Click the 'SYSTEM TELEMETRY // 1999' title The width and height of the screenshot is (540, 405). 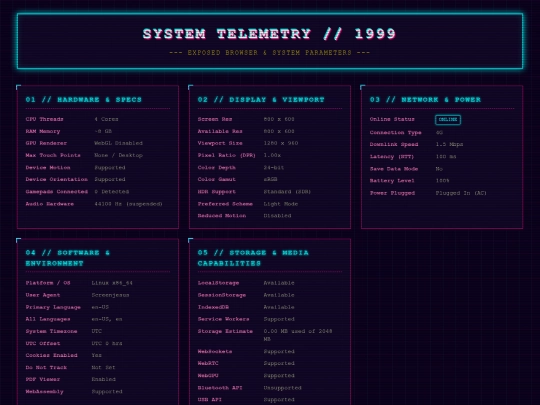[269, 34]
